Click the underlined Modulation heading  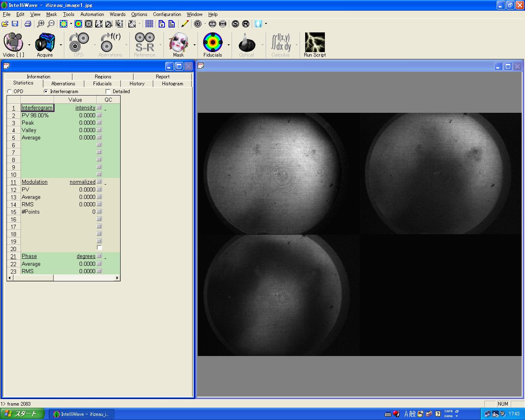coord(34,182)
